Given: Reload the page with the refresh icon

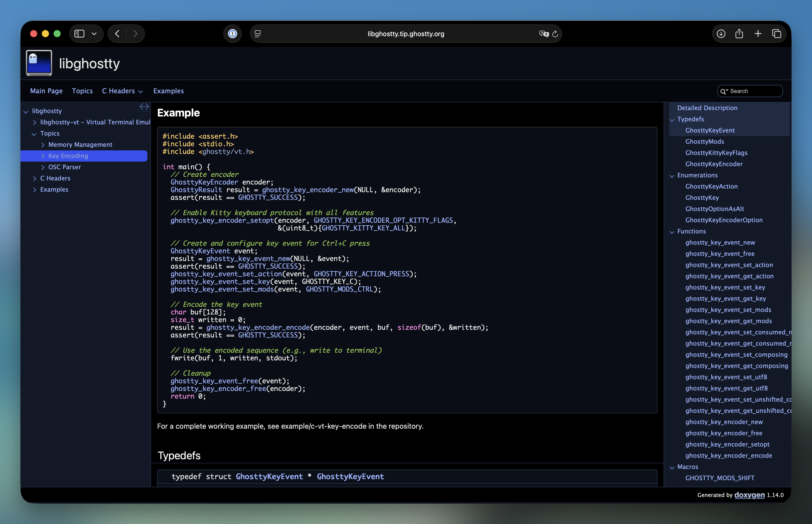Looking at the screenshot, I should click(x=555, y=34).
